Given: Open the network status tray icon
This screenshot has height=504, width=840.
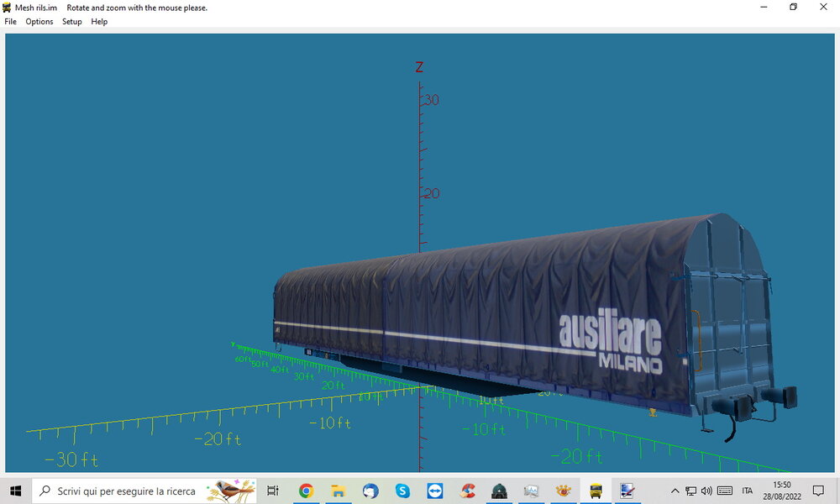Looking at the screenshot, I should coord(691,491).
